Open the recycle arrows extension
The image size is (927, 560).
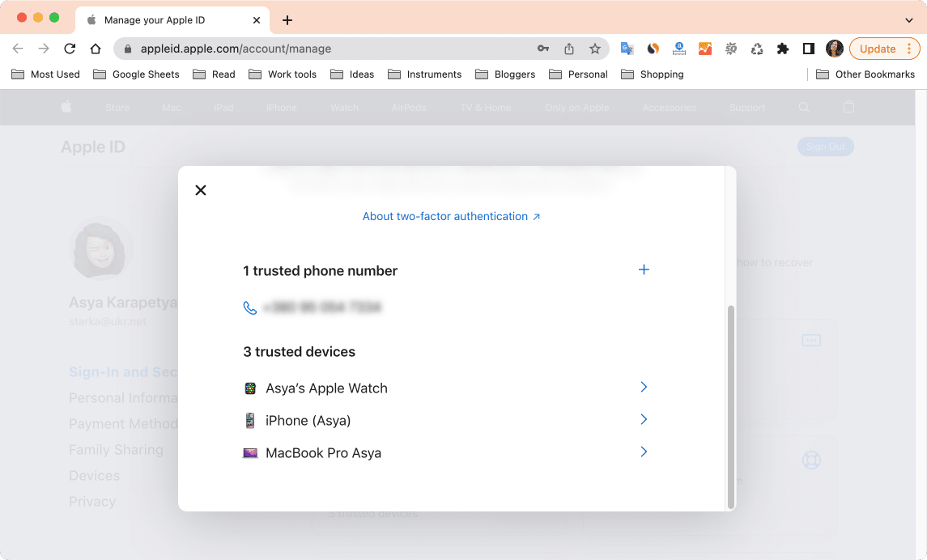pos(757,49)
